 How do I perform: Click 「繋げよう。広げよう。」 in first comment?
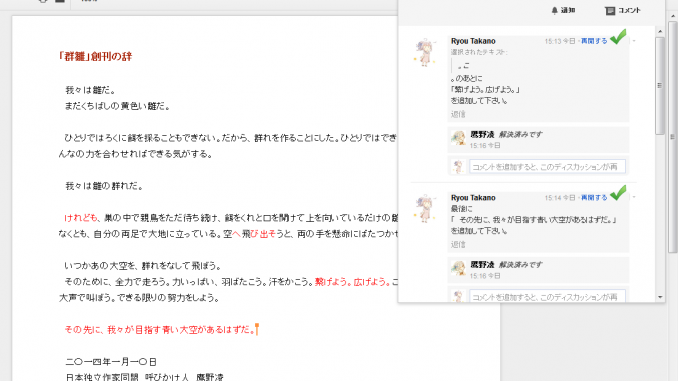click(x=485, y=90)
